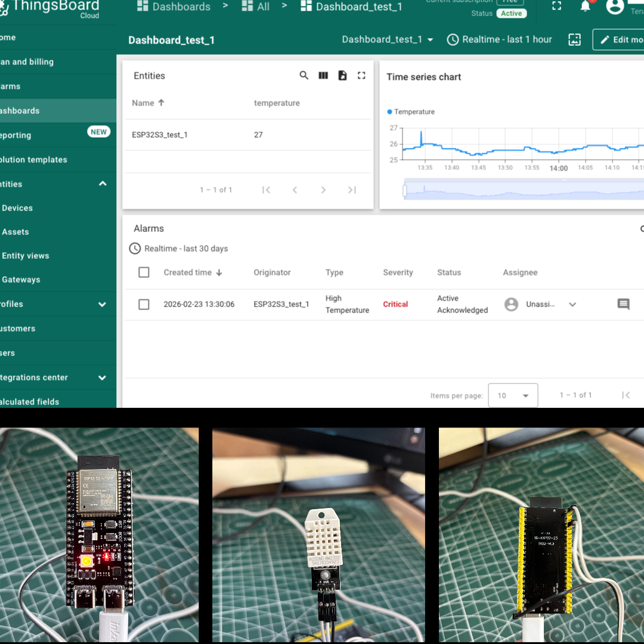Toggle Temperature legend series visibility
The image size is (644, 644).
(411, 112)
